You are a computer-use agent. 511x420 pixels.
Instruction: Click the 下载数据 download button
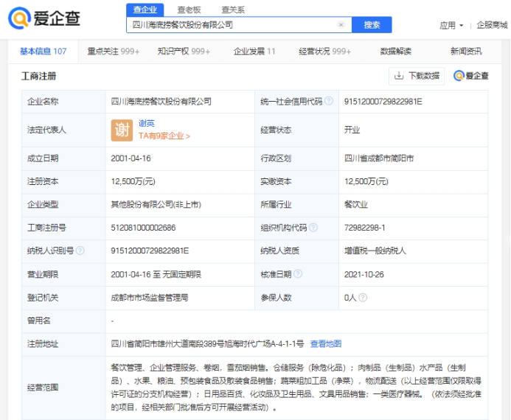click(x=417, y=76)
